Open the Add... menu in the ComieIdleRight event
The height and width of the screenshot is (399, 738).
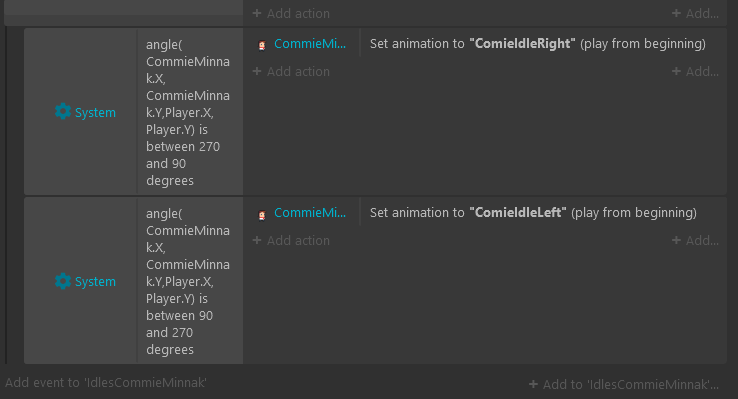click(x=695, y=71)
